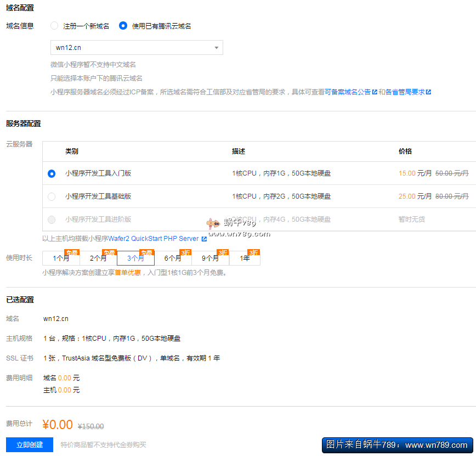Click external link icon beside Wafer2 QuickStart
Viewport: 476px width, 456px height.
204,239
